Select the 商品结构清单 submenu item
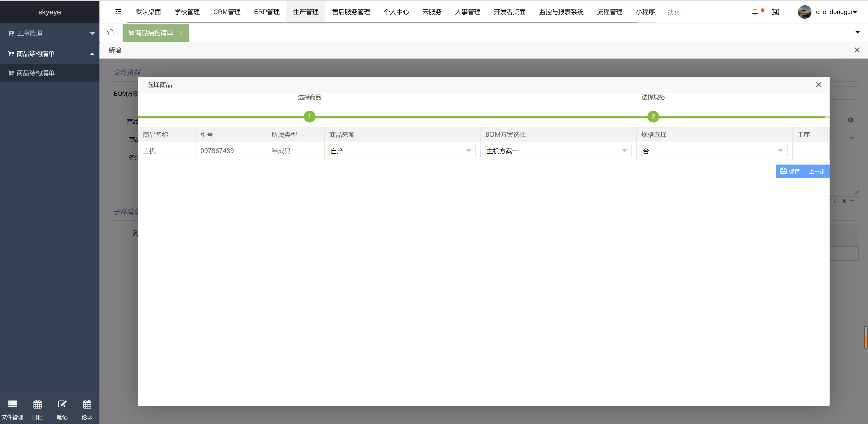This screenshot has height=424, width=868. point(50,73)
